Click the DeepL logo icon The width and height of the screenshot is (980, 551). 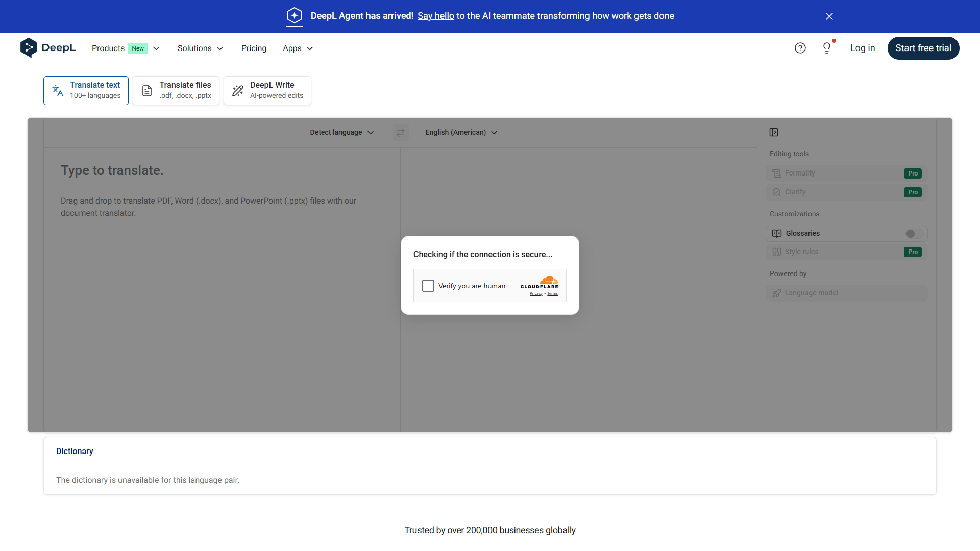[x=29, y=48]
